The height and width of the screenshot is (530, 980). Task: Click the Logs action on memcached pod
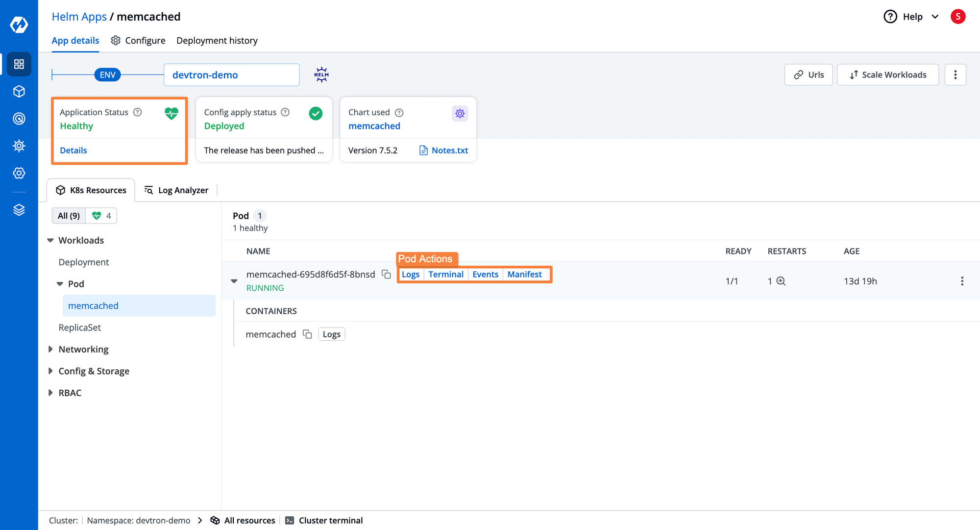point(410,274)
